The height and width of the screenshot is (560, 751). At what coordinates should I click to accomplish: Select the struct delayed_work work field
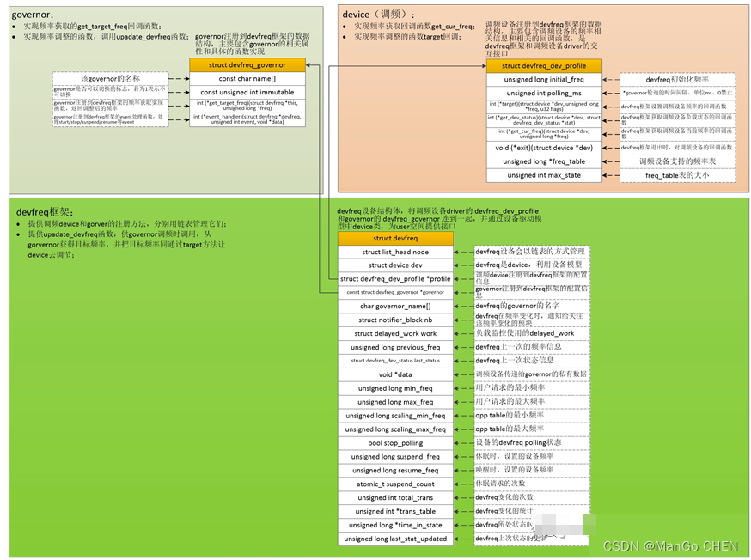[x=395, y=333]
